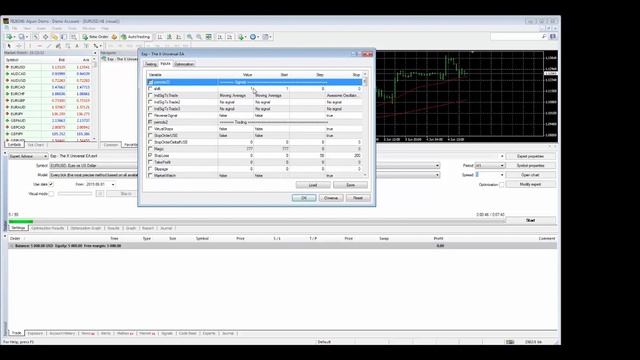Click the New Order toolbar button

tap(95, 37)
